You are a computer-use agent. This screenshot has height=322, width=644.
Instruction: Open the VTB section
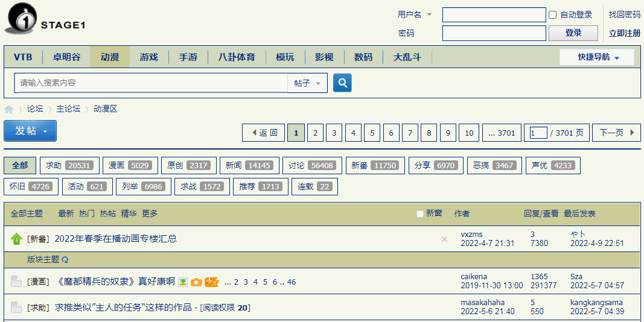pyautogui.click(x=23, y=57)
